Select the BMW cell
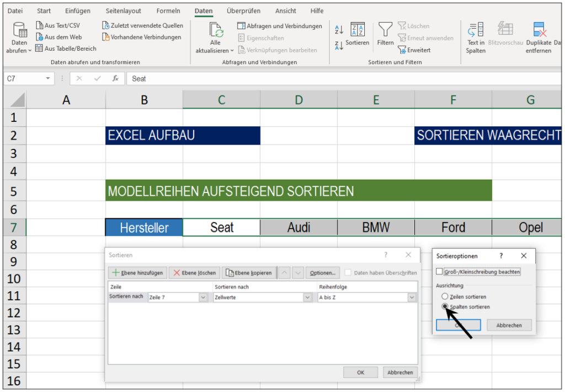 [376, 228]
